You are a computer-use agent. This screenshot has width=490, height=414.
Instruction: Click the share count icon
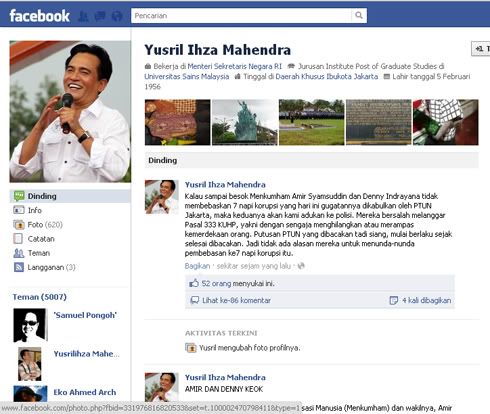click(x=393, y=300)
